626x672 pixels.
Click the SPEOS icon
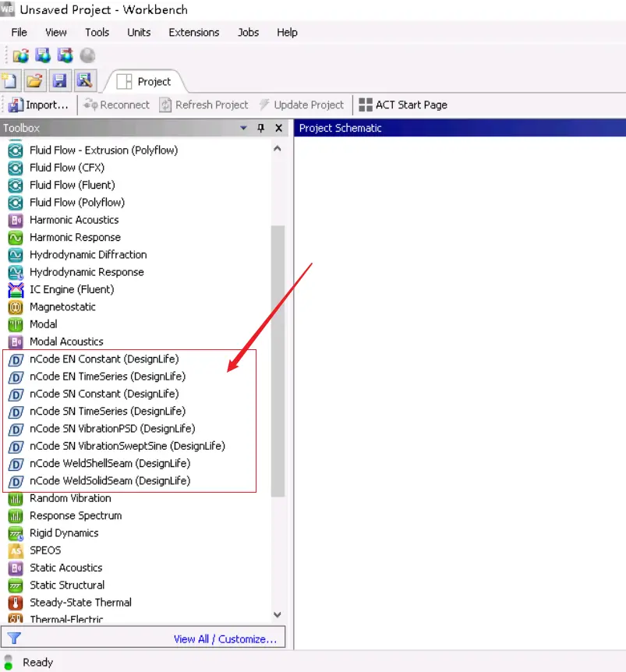point(16,550)
